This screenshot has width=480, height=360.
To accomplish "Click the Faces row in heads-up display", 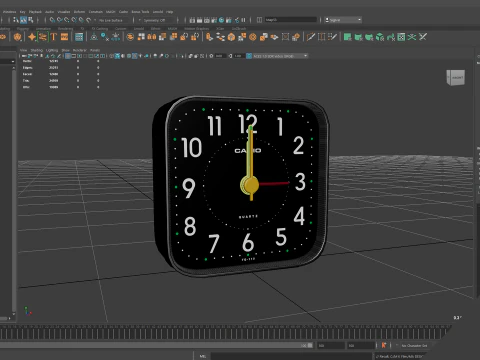I will click(x=61, y=74).
